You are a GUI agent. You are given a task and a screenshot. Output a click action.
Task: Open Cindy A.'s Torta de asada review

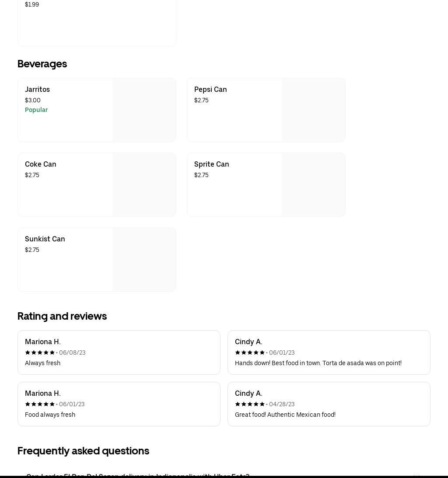pos(329,352)
